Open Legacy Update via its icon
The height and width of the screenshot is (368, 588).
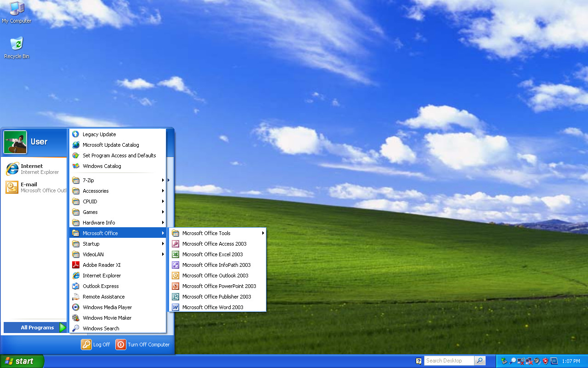(x=76, y=134)
